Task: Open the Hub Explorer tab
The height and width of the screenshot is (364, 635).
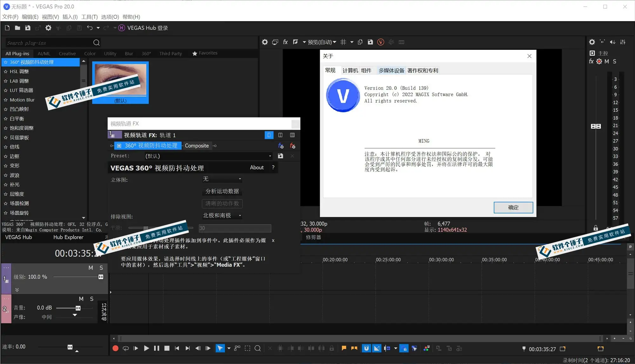Action: [x=68, y=237]
